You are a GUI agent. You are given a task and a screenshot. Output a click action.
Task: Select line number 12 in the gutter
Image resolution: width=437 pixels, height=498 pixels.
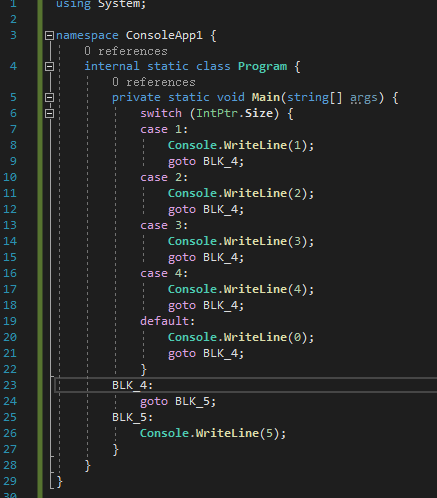tap(10, 209)
